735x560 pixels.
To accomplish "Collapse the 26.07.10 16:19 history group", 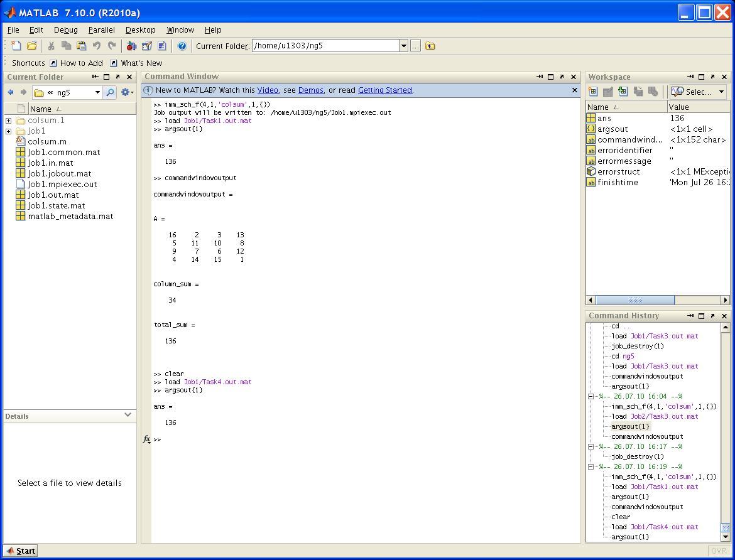I will pyautogui.click(x=591, y=466).
